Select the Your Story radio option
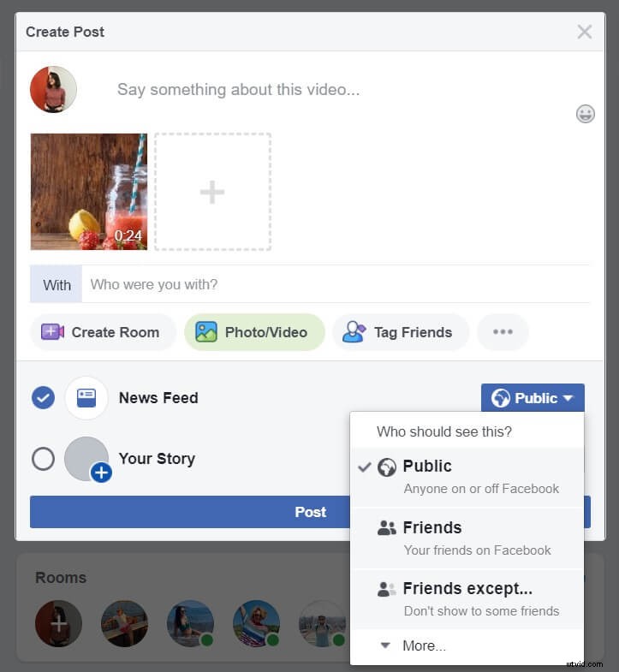Image resolution: width=619 pixels, height=672 pixels. (x=44, y=459)
